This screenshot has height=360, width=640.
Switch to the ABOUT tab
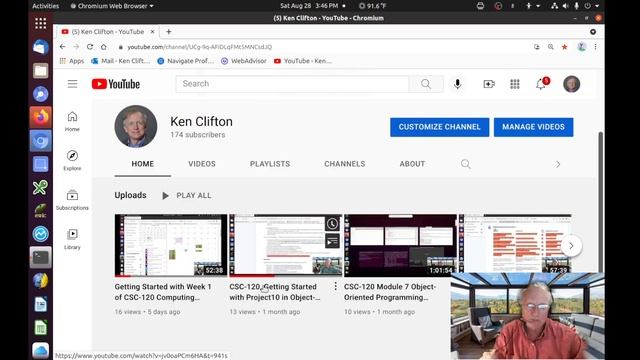click(x=412, y=164)
